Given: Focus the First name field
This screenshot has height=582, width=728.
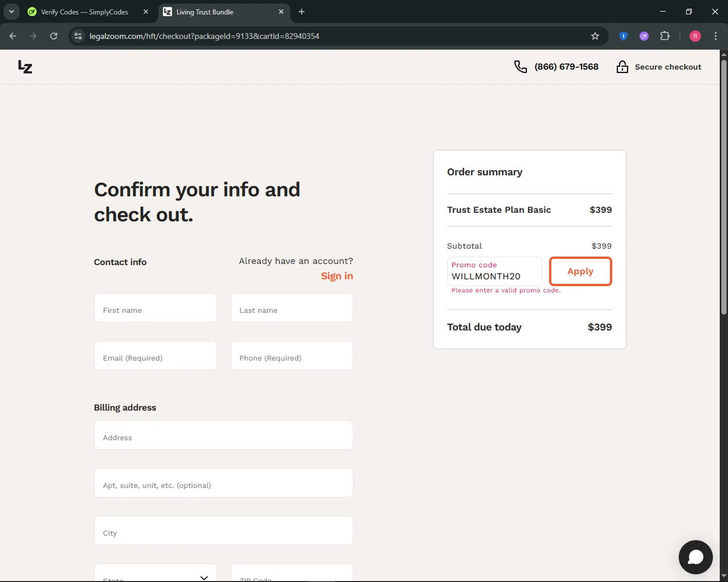Looking at the screenshot, I should [155, 307].
